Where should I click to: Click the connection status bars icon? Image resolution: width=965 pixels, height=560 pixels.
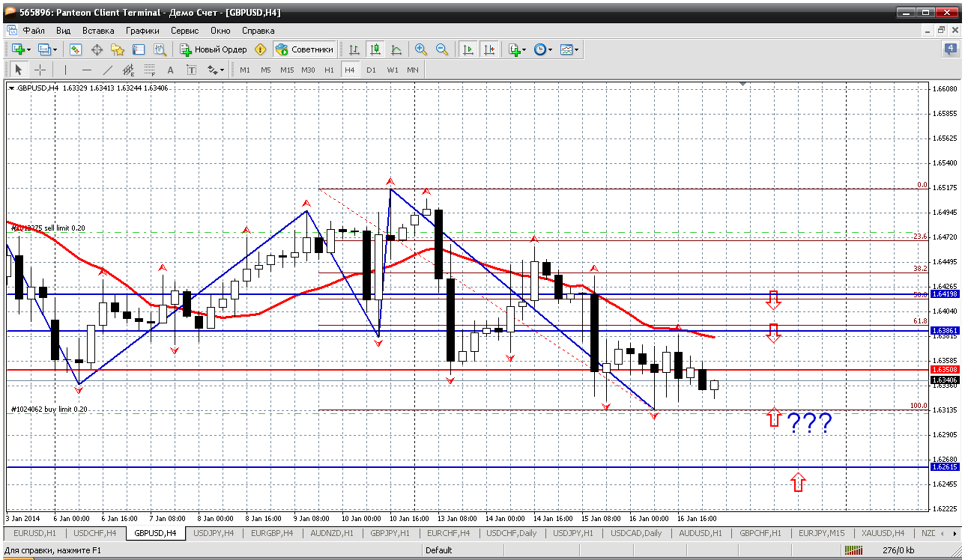[x=854, y=550]
